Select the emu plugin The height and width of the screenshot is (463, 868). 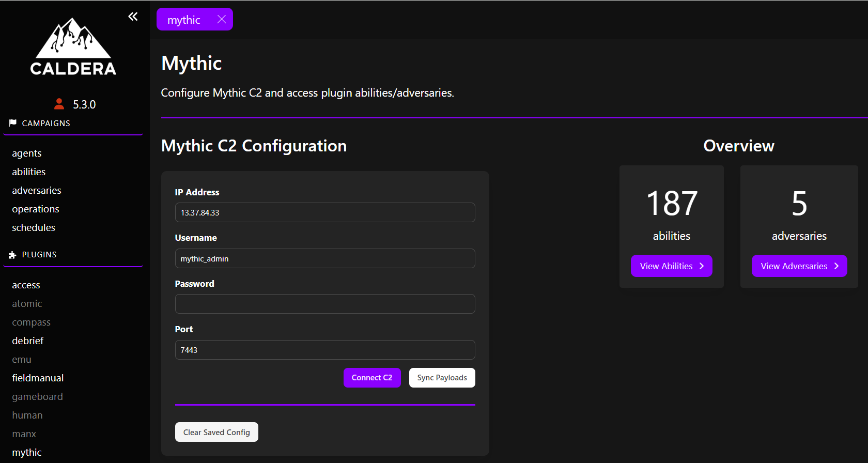click(x=22, y=359)
